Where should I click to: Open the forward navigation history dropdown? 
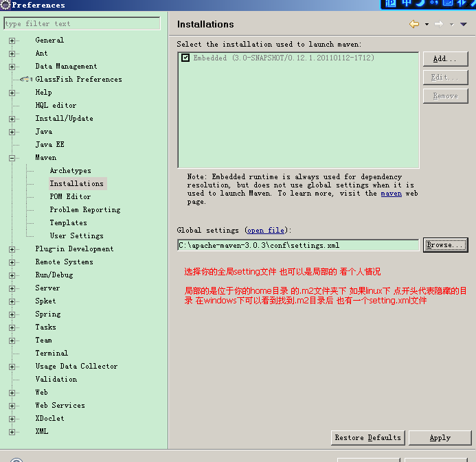click(452, 24)
